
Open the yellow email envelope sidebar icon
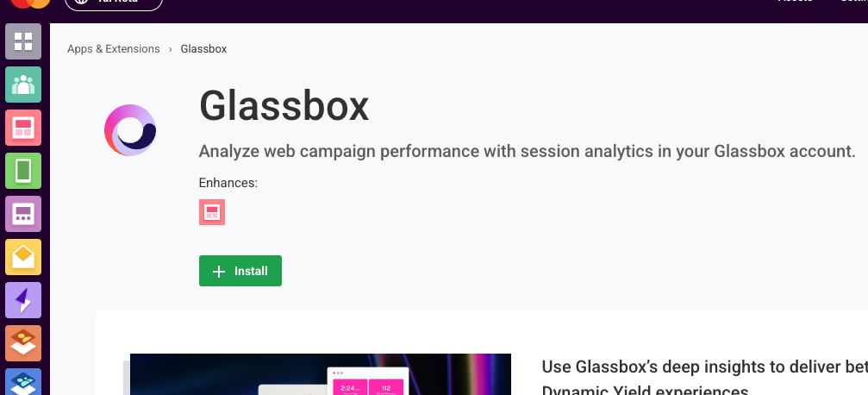pos(23,257)
